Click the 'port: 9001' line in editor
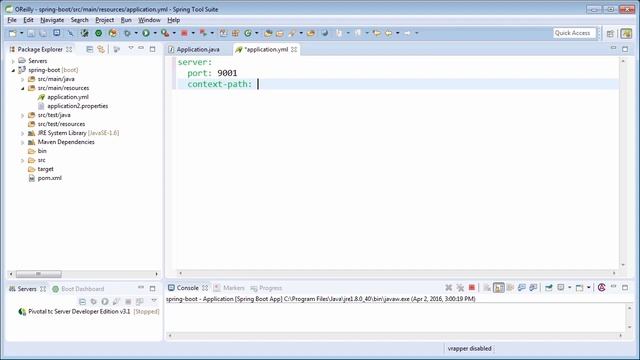 212,73
